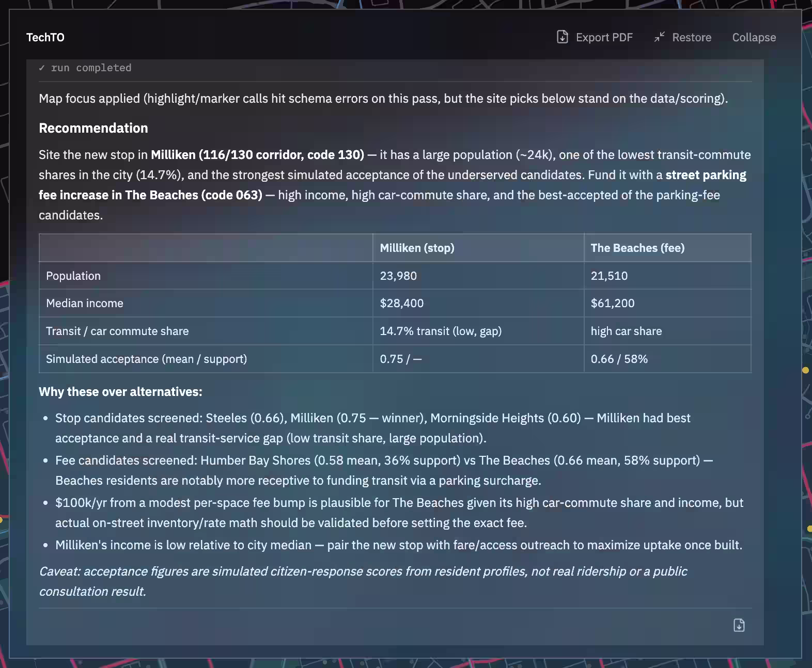This screenshot has height=668, width=812.
Task: Click the download icon below the response
Action: click(739, 625)
